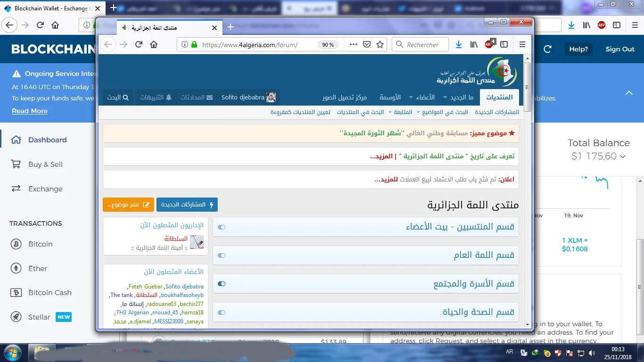Viewport: 644px width, 362px height.
Task: Open the الأوسمة menu item
Action: click(390, 97)
